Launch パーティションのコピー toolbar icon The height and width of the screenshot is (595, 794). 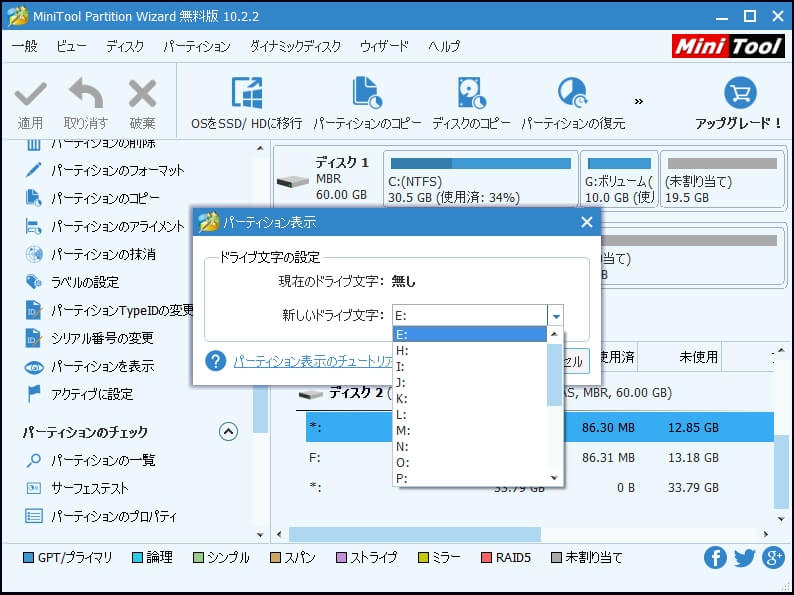[x=367, y=93]
